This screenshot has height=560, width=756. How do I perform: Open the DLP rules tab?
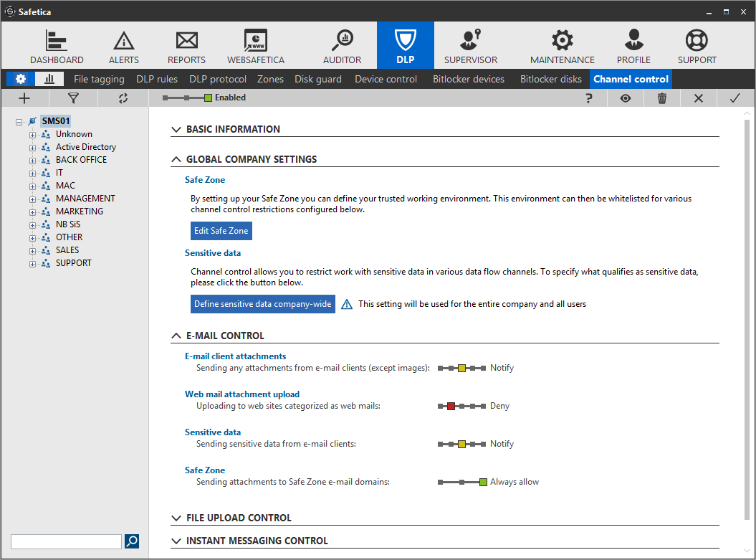coord(157,79)
